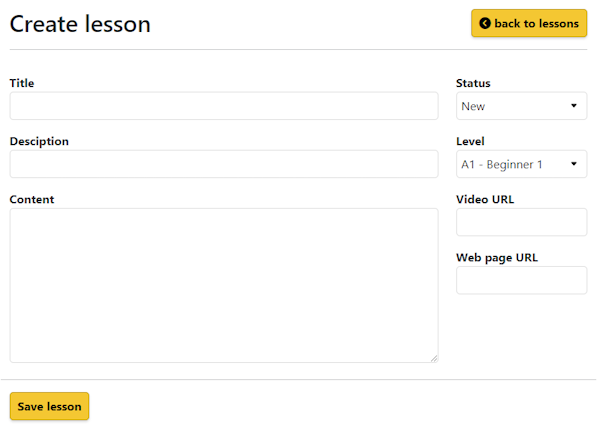Click the back arrow icon beside back to lessons

[x=485, y=24]
